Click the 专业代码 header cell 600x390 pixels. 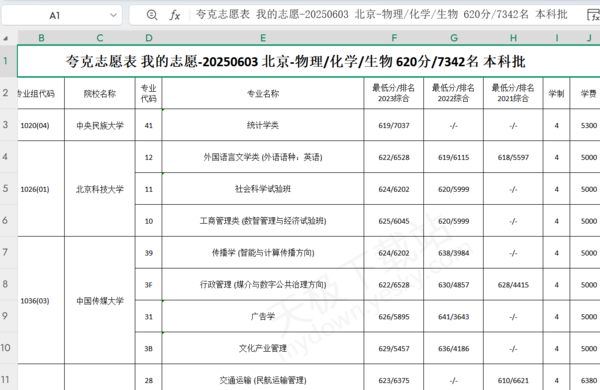click(149, 93)
